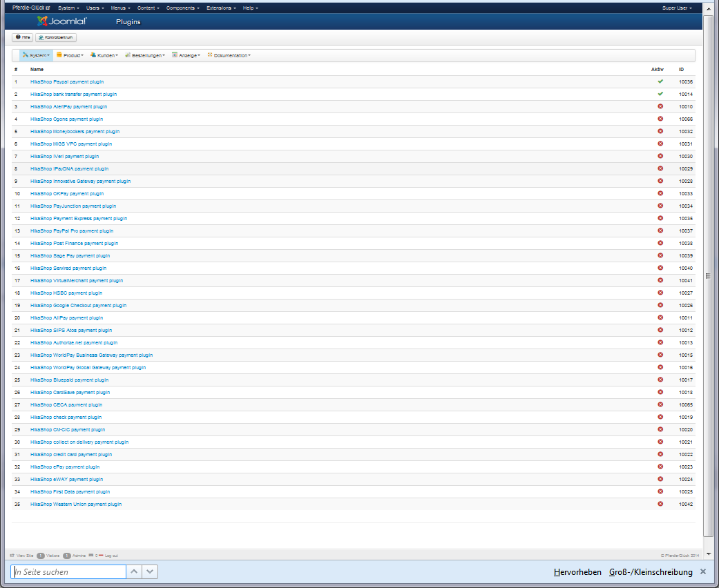Screen dimensions: 719x588
Task: Open the Hilfe help button
Action: 23,37
